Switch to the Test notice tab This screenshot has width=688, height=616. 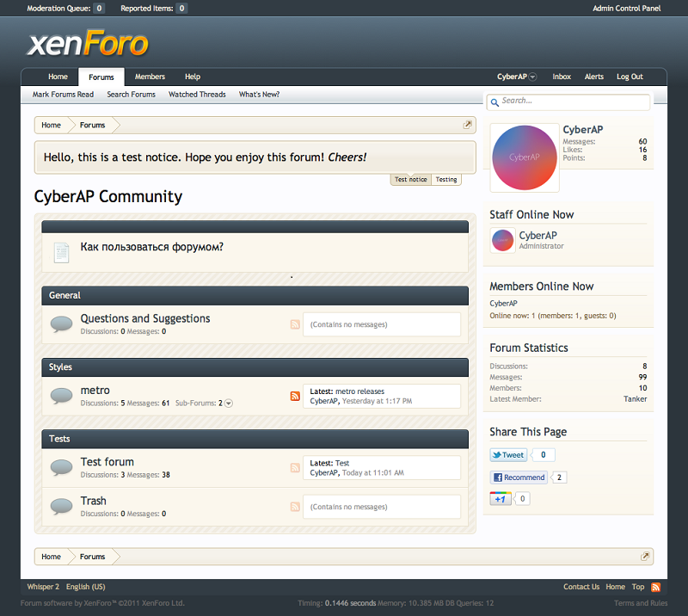411,180
